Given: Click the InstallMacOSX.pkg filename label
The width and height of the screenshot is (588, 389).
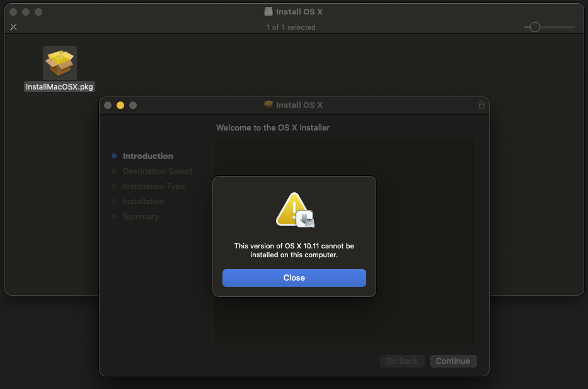Looking at the screenshot, I should (59, 86).
